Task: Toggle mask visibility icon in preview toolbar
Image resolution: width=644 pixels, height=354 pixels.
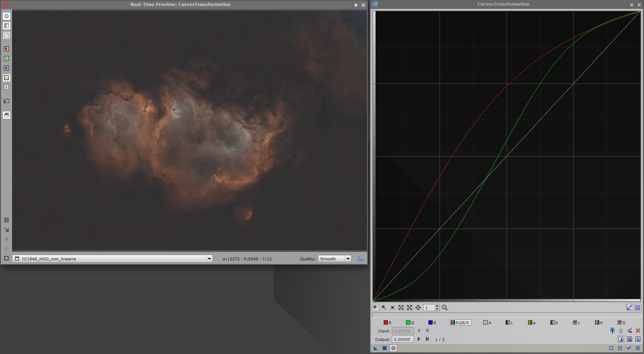Action: click(x=6, y=26)
